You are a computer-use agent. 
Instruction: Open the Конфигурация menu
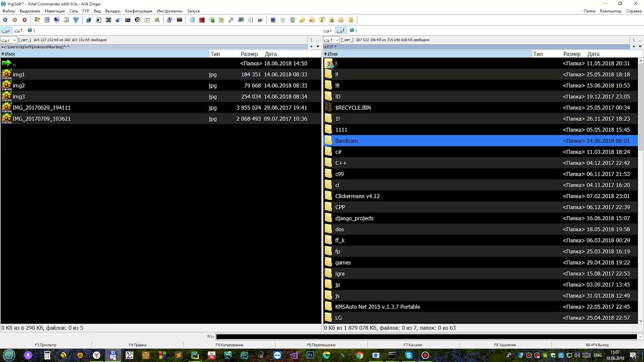pos(138,11)
